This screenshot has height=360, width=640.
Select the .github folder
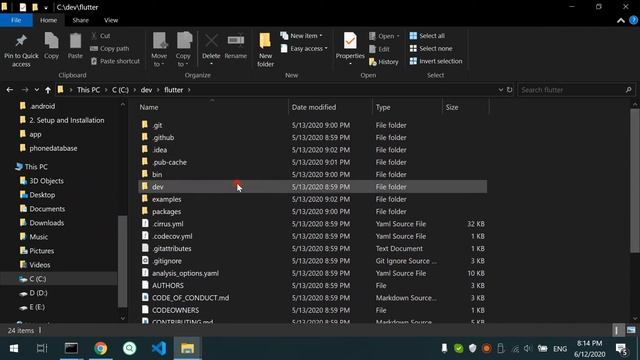click(x=312, y=138)
